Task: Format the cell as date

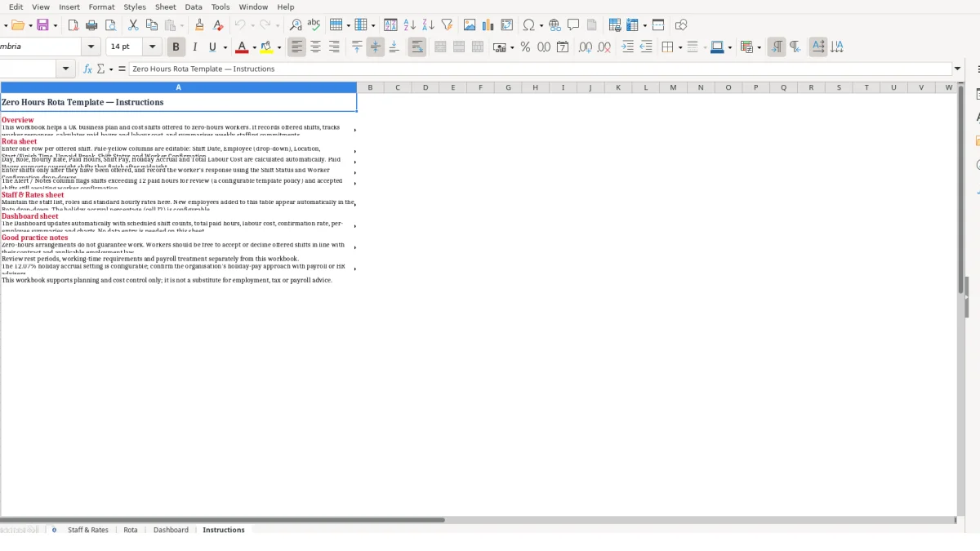Action: pyautogui.click(x=563, y=47)
